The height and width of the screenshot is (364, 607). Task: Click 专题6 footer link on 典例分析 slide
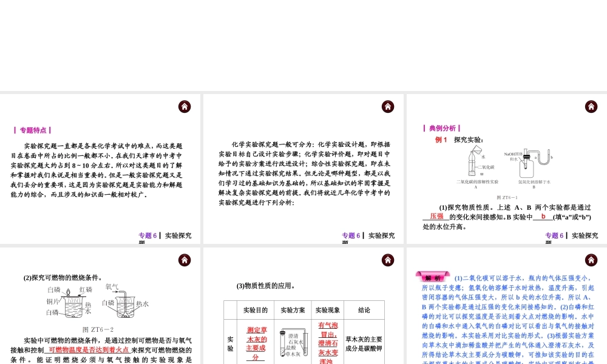[554, 235]
